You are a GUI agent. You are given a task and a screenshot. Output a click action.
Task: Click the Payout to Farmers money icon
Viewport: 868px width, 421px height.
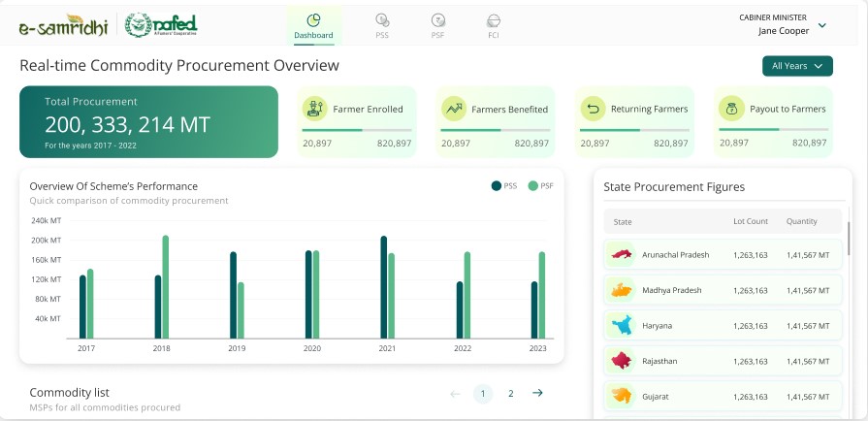click(x=731, y=110)
